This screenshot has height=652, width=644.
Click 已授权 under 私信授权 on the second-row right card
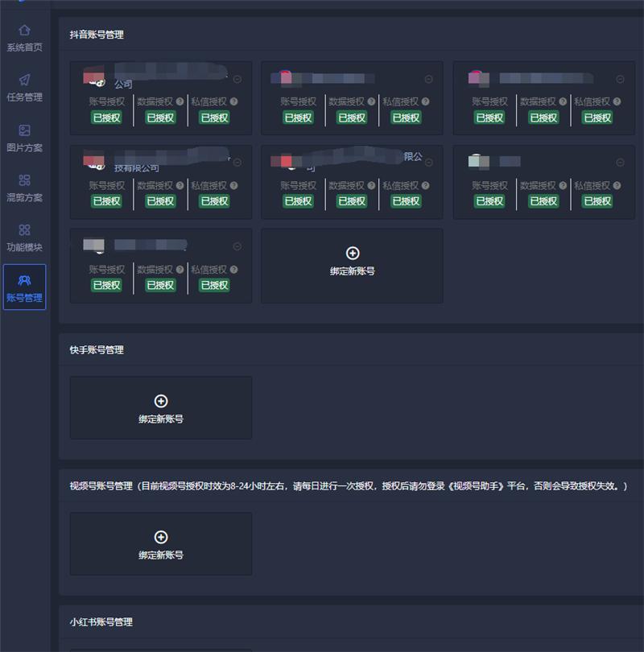click(597, 201)
